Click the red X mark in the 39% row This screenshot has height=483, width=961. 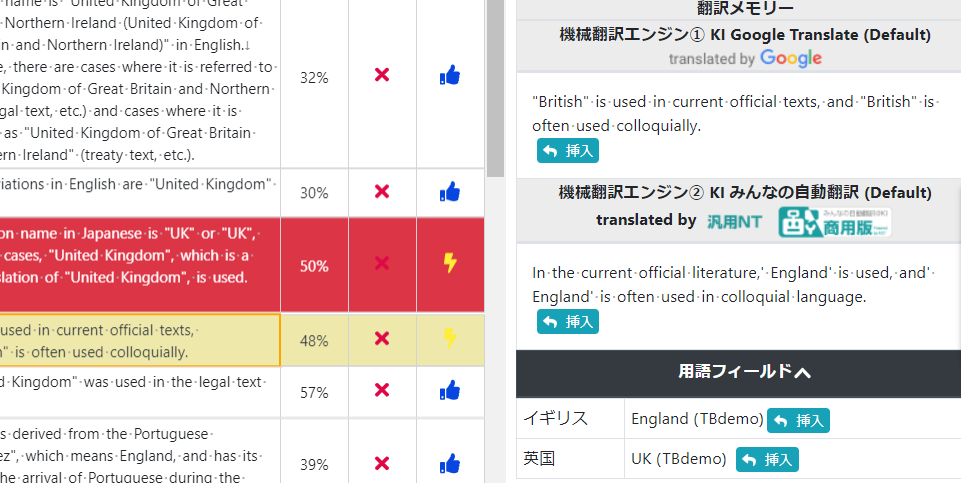coord(382,463)
